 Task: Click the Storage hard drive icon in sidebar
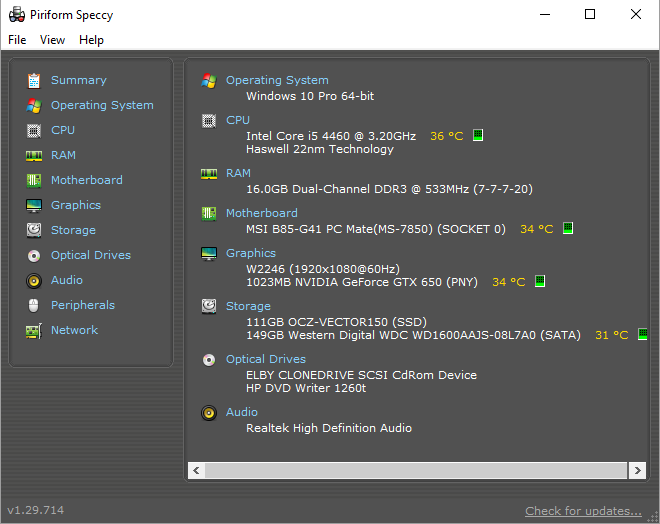click(34, 230)
